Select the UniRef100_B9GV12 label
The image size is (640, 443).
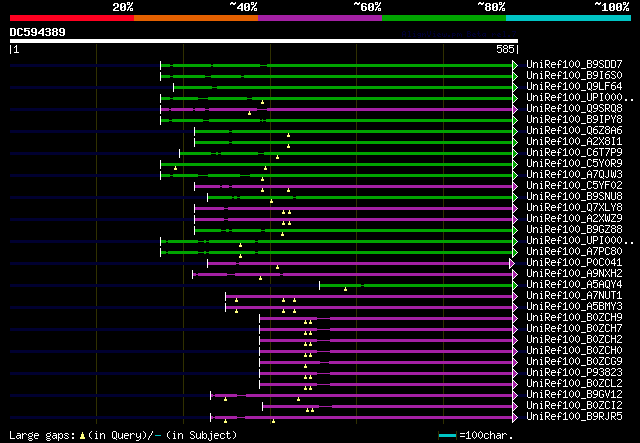coord(574,395)
